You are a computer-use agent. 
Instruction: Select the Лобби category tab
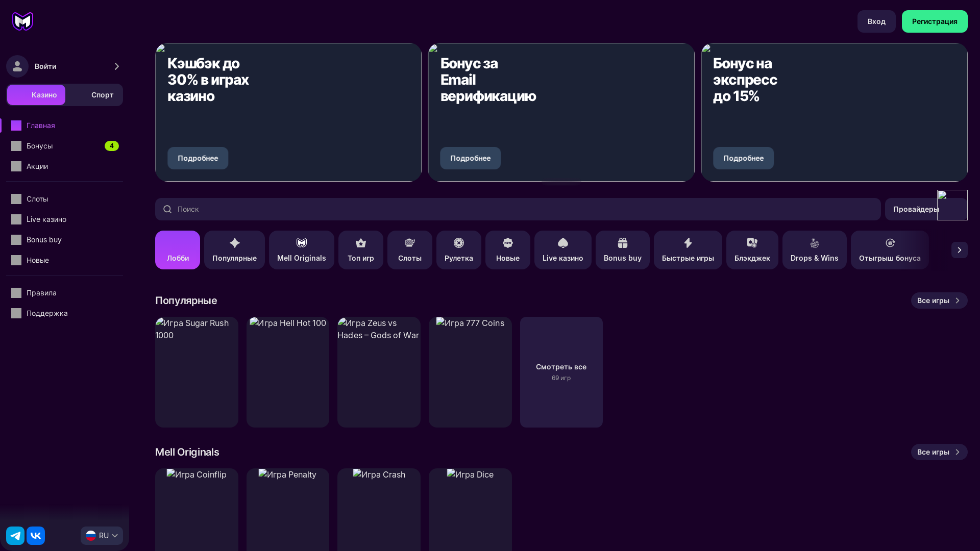pos(178,250)
